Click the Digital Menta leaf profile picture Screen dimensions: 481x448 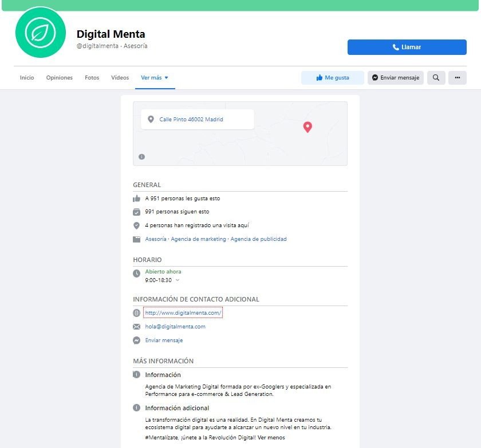(41, 33)
